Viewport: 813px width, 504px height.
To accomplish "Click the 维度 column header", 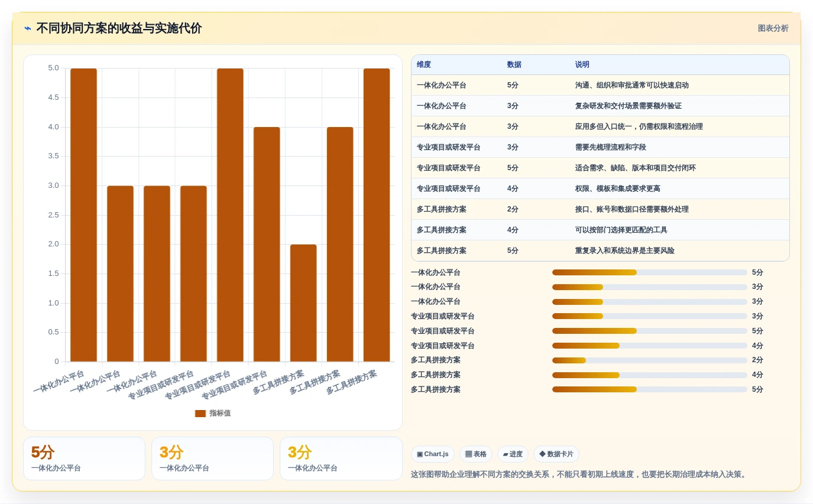I will tap(424, 65).
